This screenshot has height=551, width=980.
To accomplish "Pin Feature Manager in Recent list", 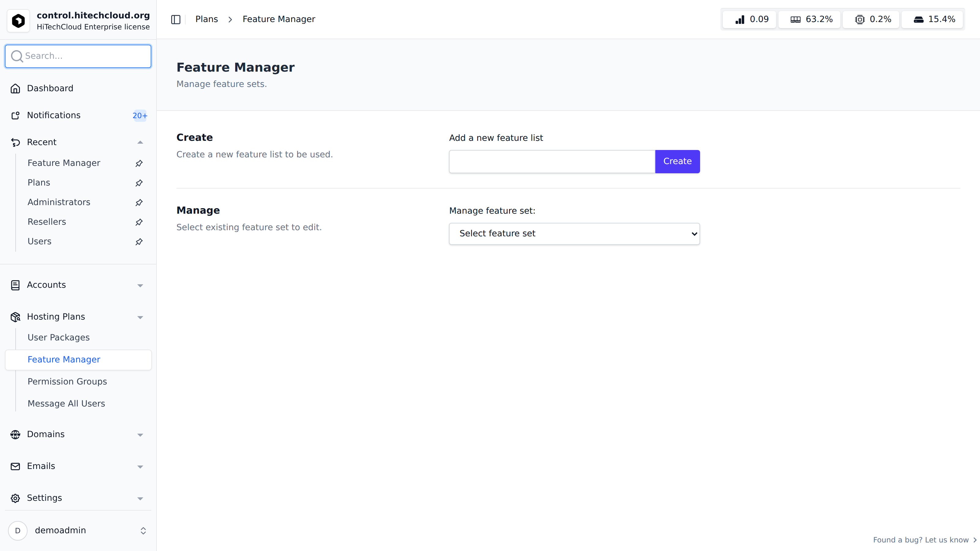I will pyautogui.click(x=139, y=163).
